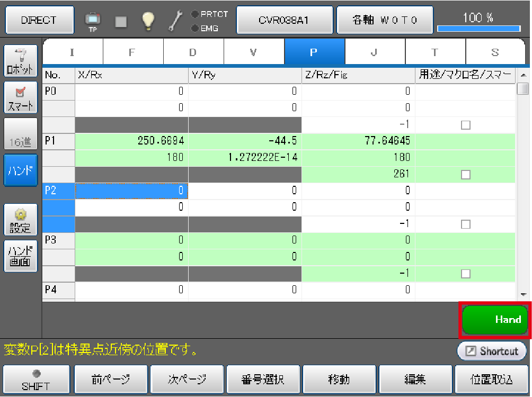532x397 pixels.
Task: Switch to the V variable tab
Action: (254, 52)
